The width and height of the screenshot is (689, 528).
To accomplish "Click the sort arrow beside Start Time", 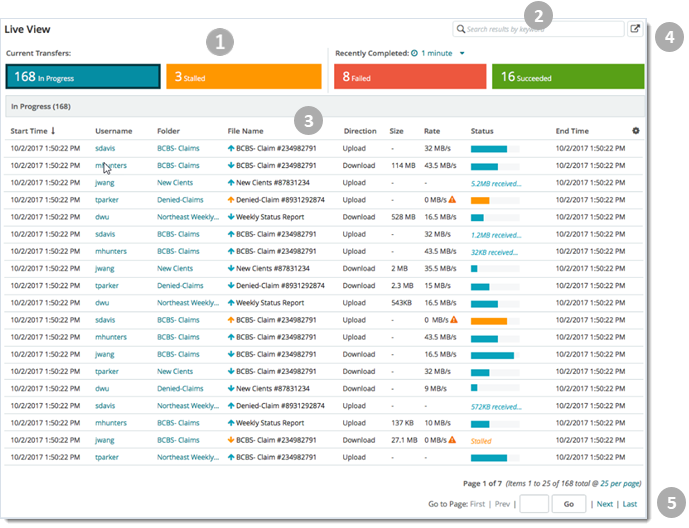I will click(x=54, y=131).
